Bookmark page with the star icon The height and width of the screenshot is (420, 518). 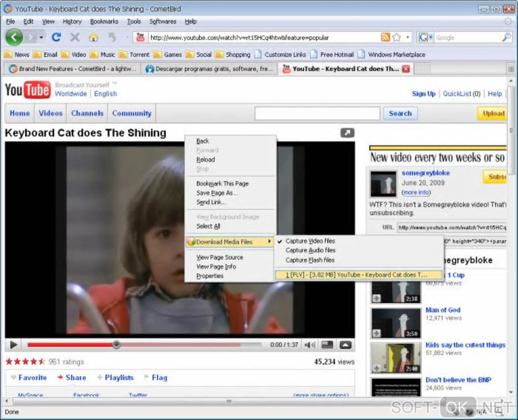[397, 37]
